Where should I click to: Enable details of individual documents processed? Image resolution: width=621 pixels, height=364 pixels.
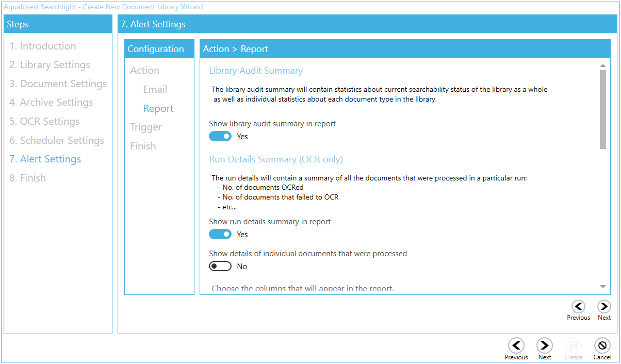click(x=220, y=267)
